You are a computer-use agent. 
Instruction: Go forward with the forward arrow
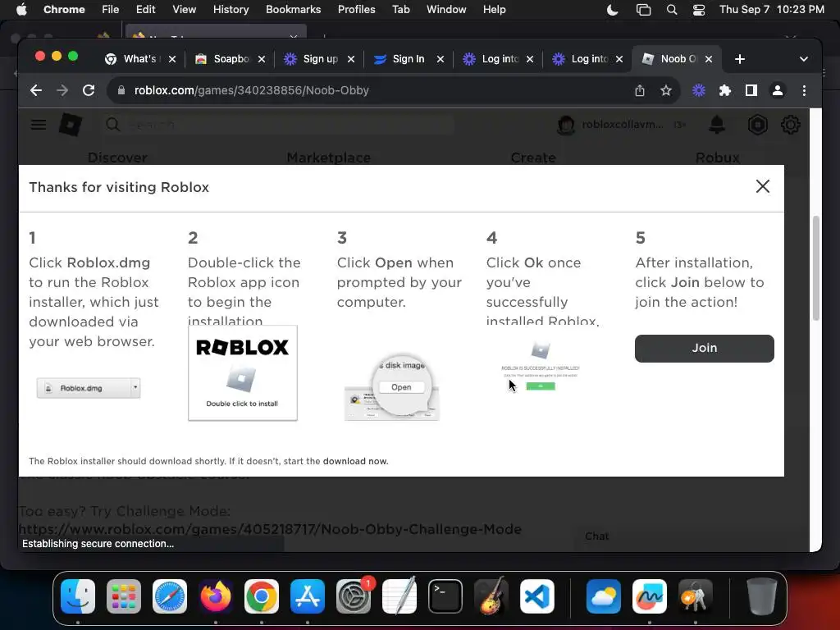[62, 90]
